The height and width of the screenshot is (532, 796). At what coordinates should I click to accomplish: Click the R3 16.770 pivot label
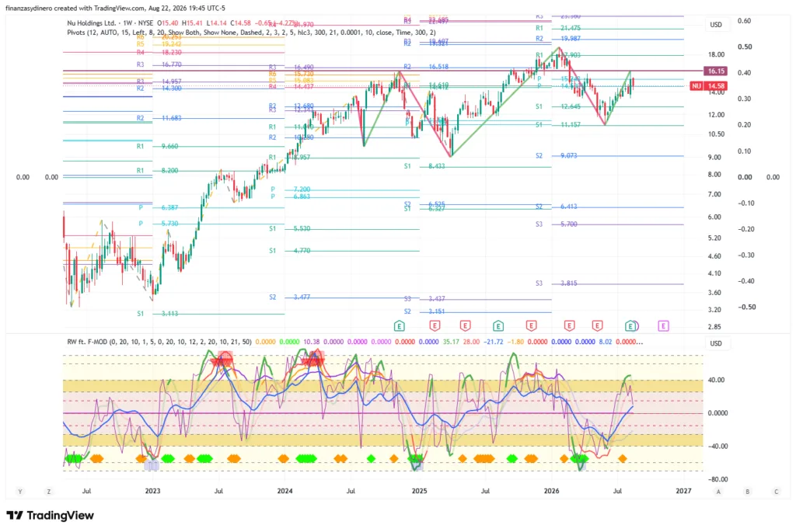click(159, 64)
